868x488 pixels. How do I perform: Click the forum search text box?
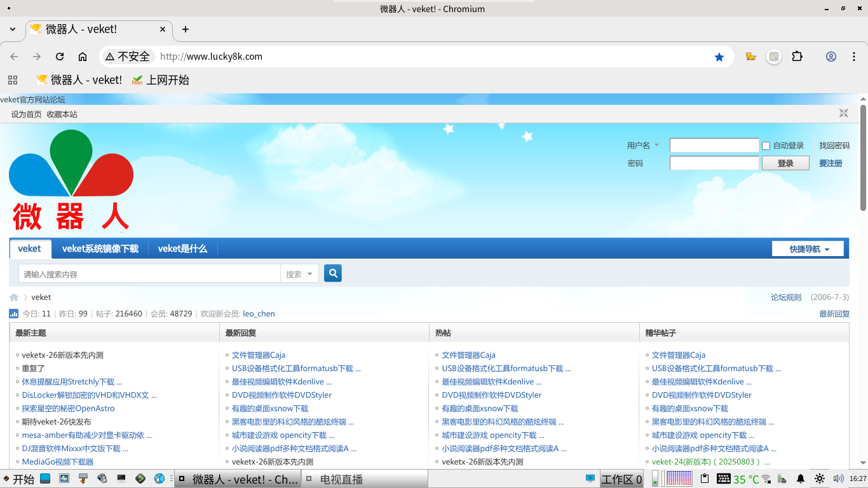[149, 274]
